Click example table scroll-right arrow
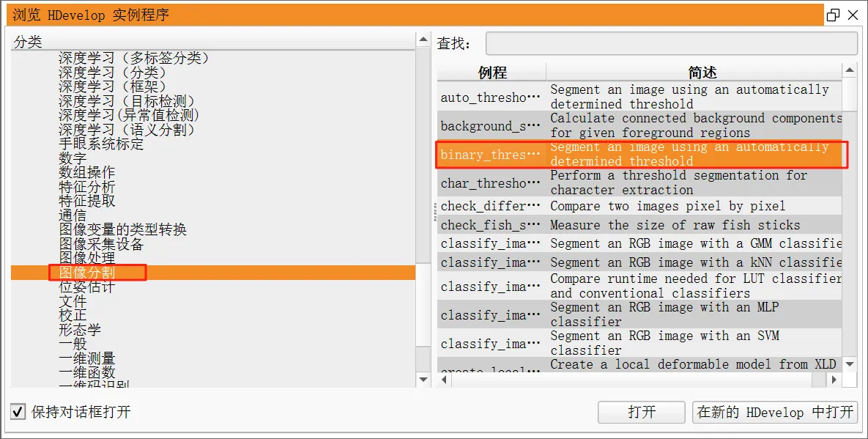 pyautogui.click(x=834, y=380)
